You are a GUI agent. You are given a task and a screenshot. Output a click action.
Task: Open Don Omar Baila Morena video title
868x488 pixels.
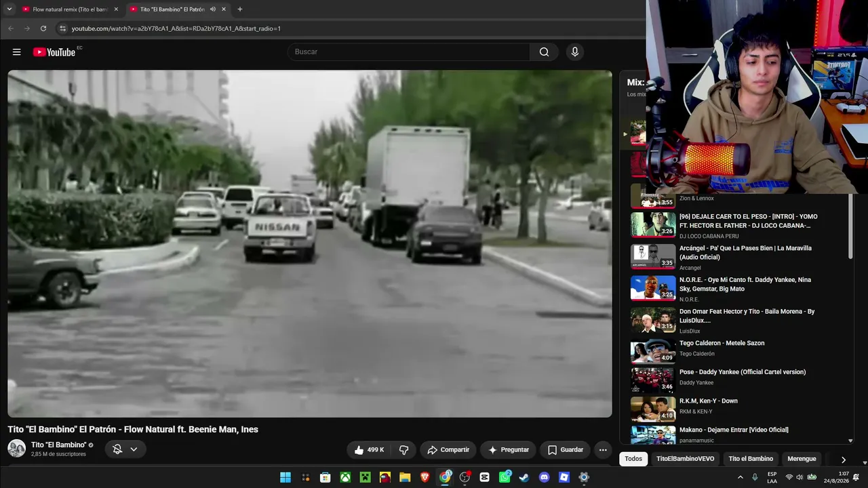[747, 316]
